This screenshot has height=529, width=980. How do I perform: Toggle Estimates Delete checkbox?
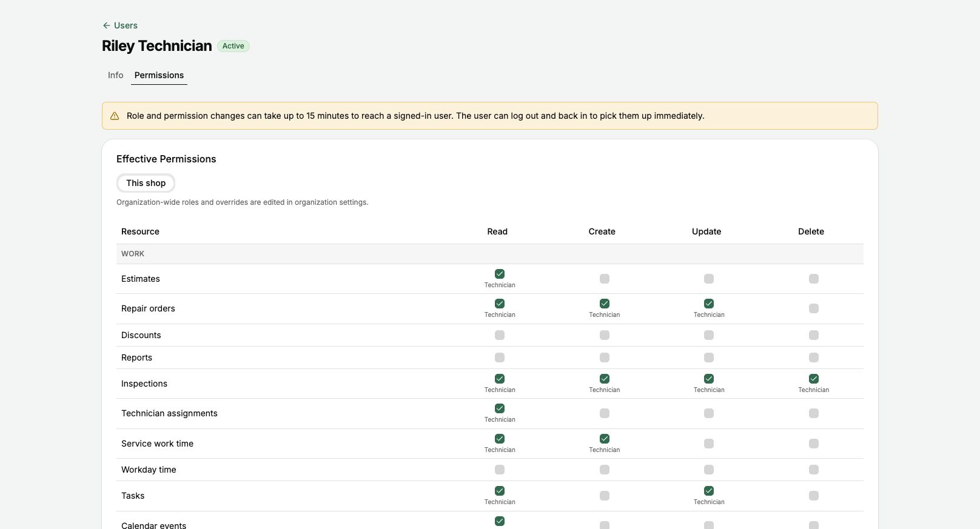[814, 279]
